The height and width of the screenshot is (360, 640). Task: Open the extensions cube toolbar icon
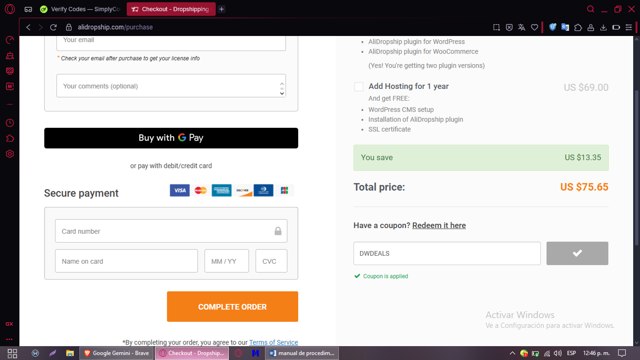[x=578, y=27]
